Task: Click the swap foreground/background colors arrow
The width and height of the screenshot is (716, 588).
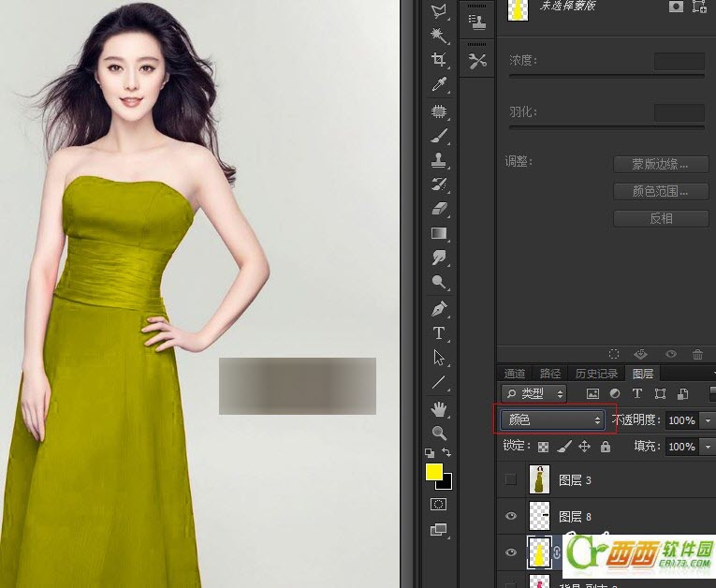Action: tap(446, 453)
